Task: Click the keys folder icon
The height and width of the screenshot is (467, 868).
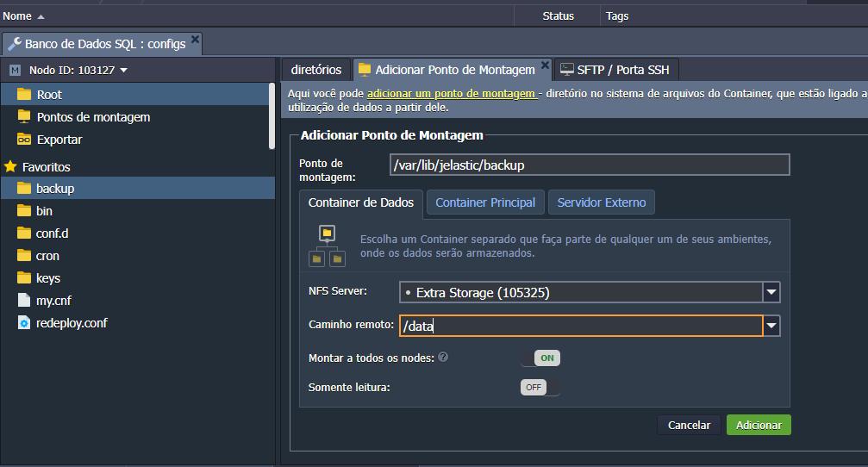Action: tap(24, 278)
